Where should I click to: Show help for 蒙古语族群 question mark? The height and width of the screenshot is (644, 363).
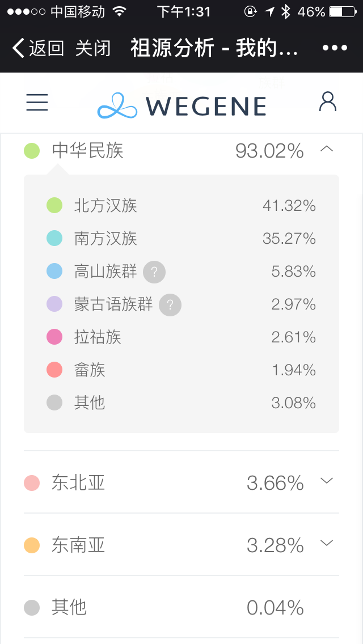pos(170,305)
